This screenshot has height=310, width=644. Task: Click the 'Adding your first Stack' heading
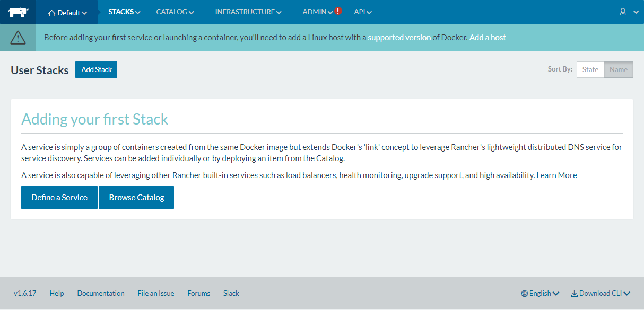tap(95, 119)
